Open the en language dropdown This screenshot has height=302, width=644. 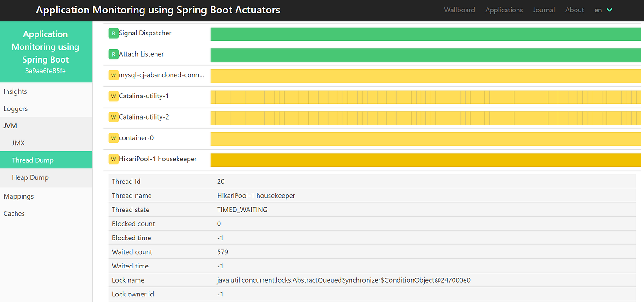click(603, 10)
